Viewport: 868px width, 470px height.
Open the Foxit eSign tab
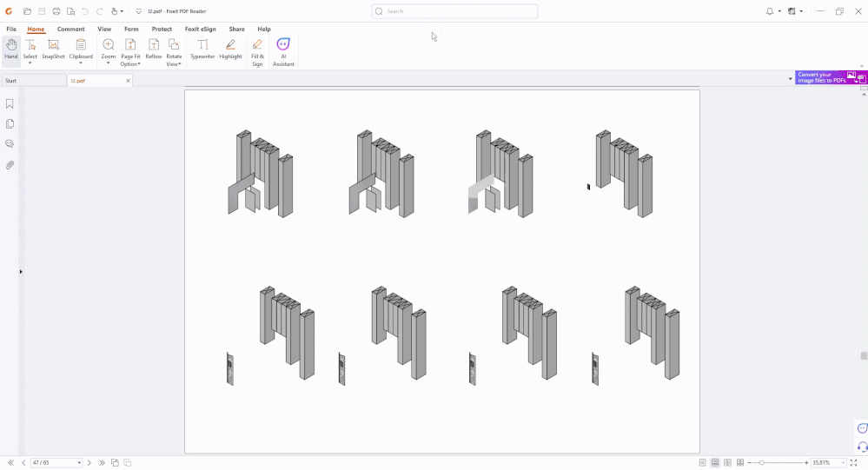(201, 30)
